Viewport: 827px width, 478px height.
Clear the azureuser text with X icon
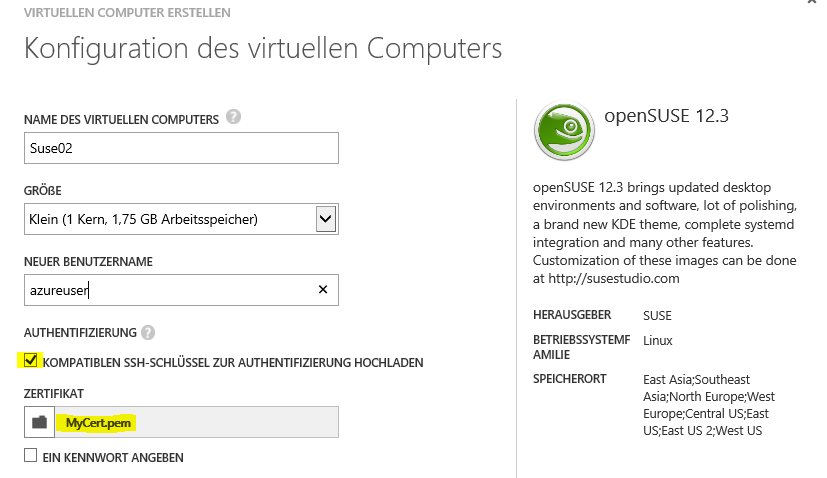tap(323, 290)
